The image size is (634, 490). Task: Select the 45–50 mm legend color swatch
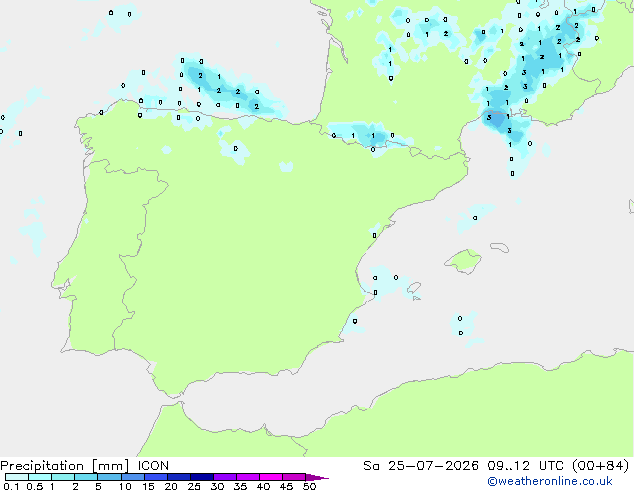click(294, 477)
